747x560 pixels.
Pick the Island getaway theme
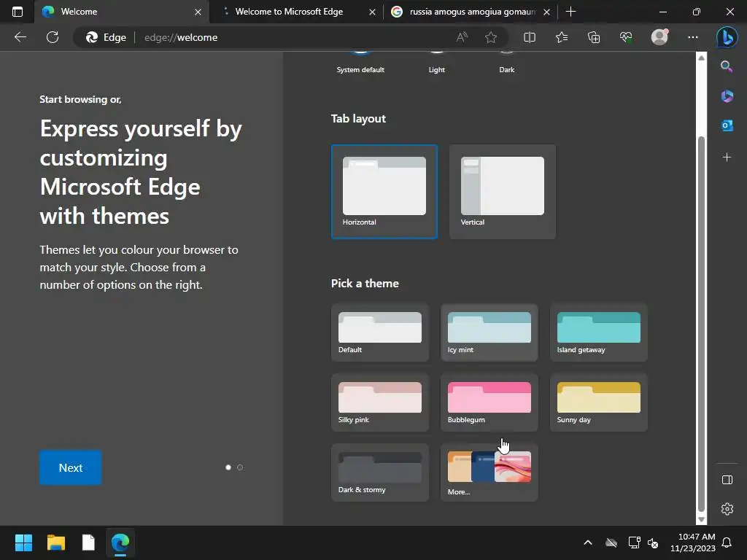click(x=598, y=332)
